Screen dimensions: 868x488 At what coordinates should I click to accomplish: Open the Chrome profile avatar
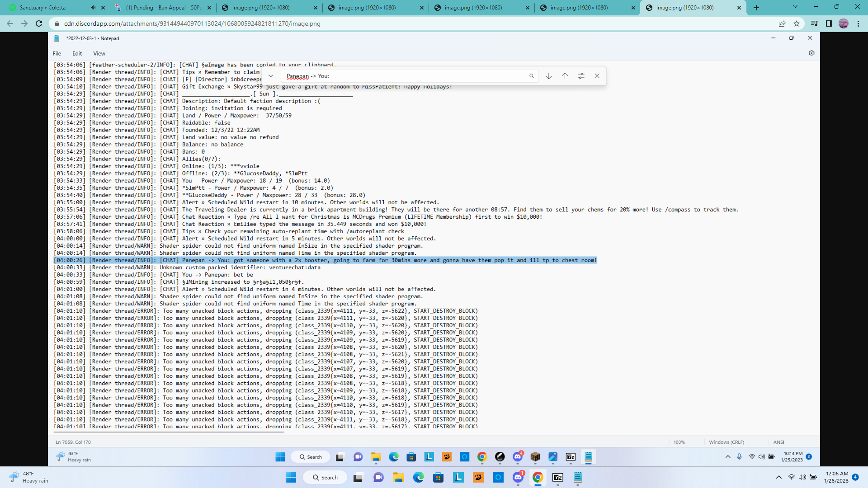[844, 23]
